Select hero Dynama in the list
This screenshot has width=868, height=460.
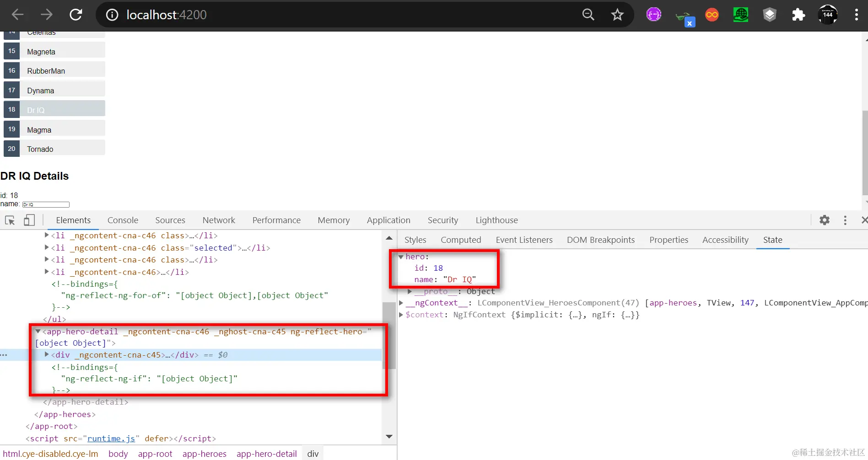pyautogui.click(x=54, y=90)
